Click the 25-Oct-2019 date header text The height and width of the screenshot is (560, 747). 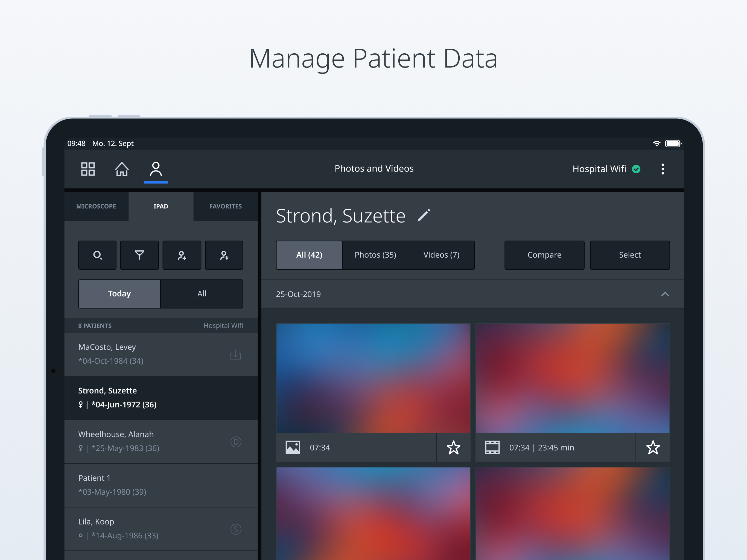(298, 294)
